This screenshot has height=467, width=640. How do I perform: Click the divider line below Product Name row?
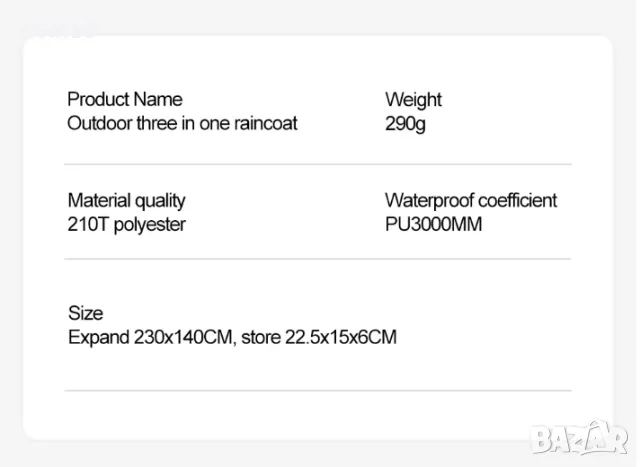[x=318, y=164]
